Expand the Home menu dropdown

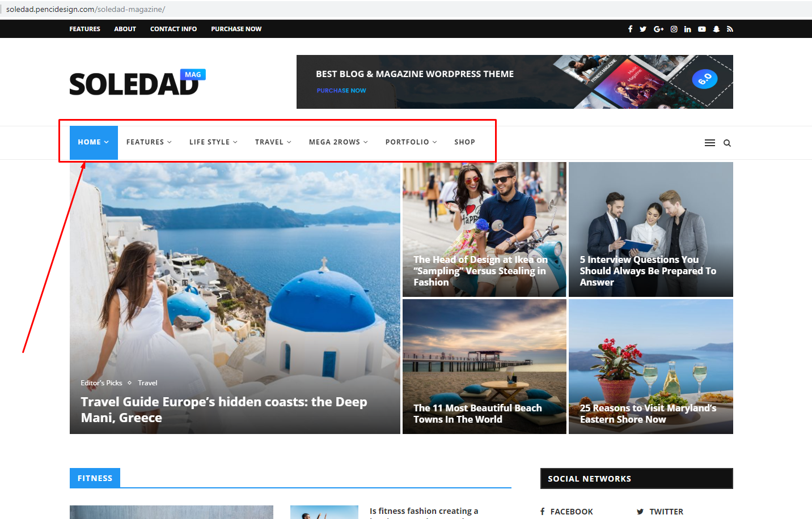94,142
